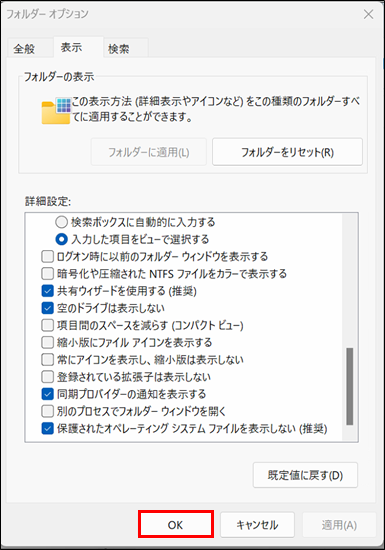The height and width of the screenshot is (550, 385).
Task: Click the folder icon in フォルダーの表示 section
Action: [56, 110]
